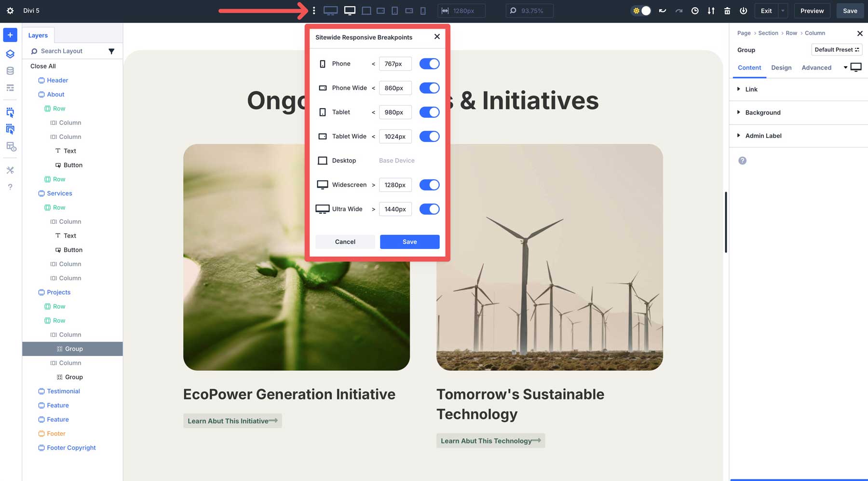
Task: Click the page vertical scrollbar
Action: tap(726, 222)
